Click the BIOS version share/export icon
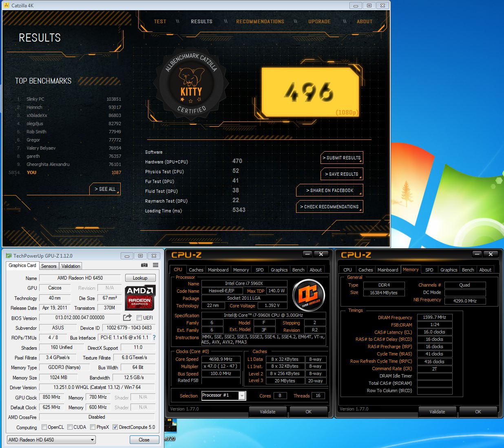Screen dimensions: 504x448 pyautogui.click(x=128, y=318)
